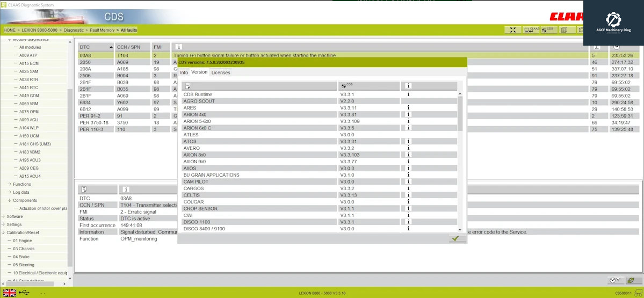This screenshot has height=298, width=644.
Task: Open info icon for the CARGOS row
Action: coord(408,188)
